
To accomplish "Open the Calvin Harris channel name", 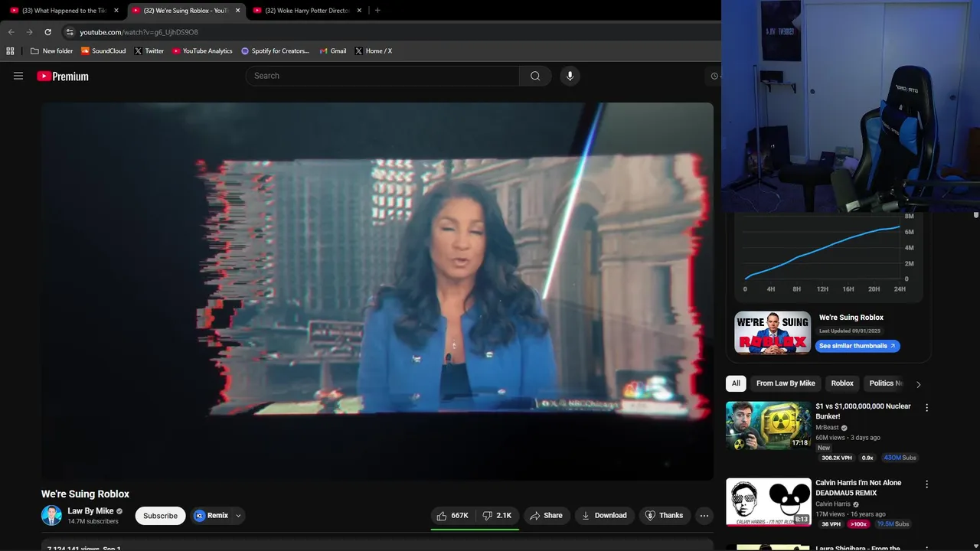I will pos(832,504).
